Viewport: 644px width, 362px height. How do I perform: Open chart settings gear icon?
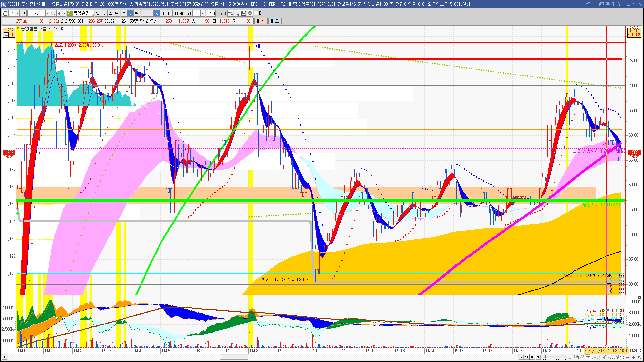click(x=250, y=13)
